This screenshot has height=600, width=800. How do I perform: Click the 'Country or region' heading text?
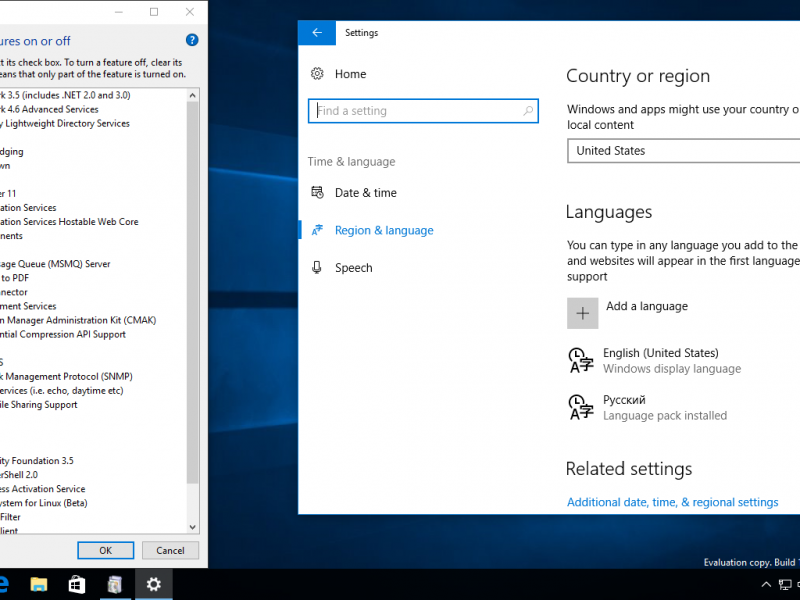[x=638, y=76]
